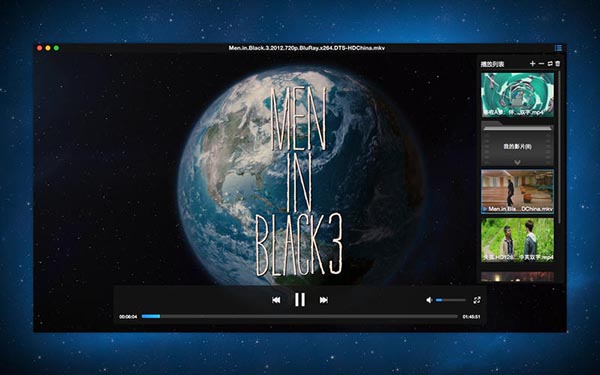600x375 pixels.
Task: Toggle playlist repeat mode
Action: coord(550,64)
